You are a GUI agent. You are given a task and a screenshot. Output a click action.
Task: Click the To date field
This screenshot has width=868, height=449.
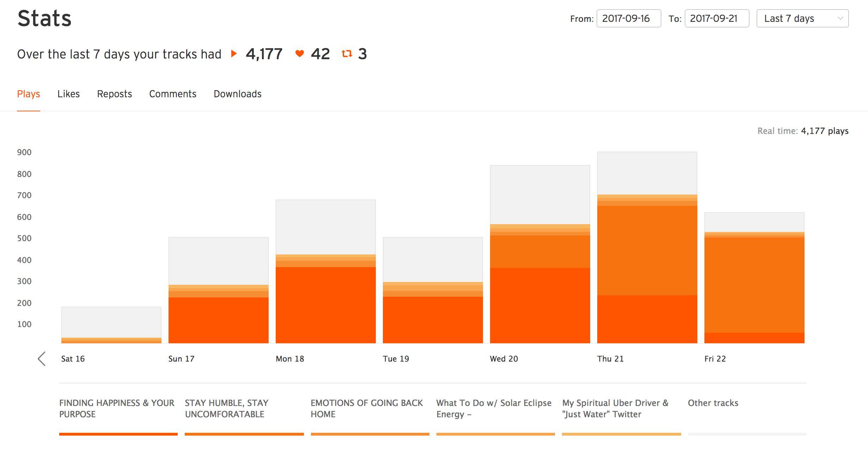716,18
